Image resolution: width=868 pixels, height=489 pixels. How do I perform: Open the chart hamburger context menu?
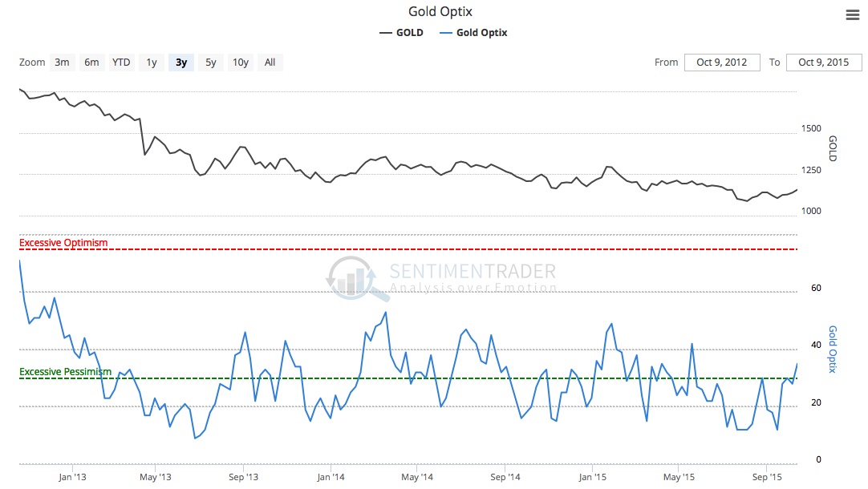(853, 14)
